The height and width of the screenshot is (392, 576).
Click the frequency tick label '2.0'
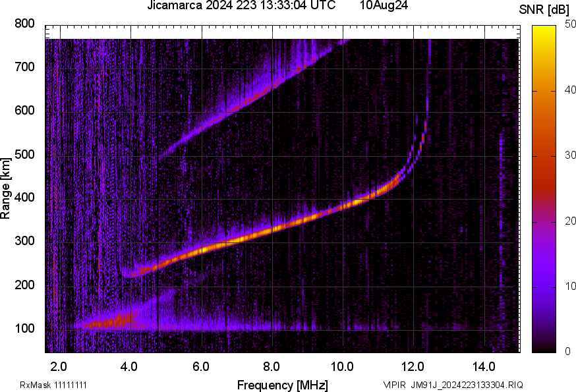[59, 367]
